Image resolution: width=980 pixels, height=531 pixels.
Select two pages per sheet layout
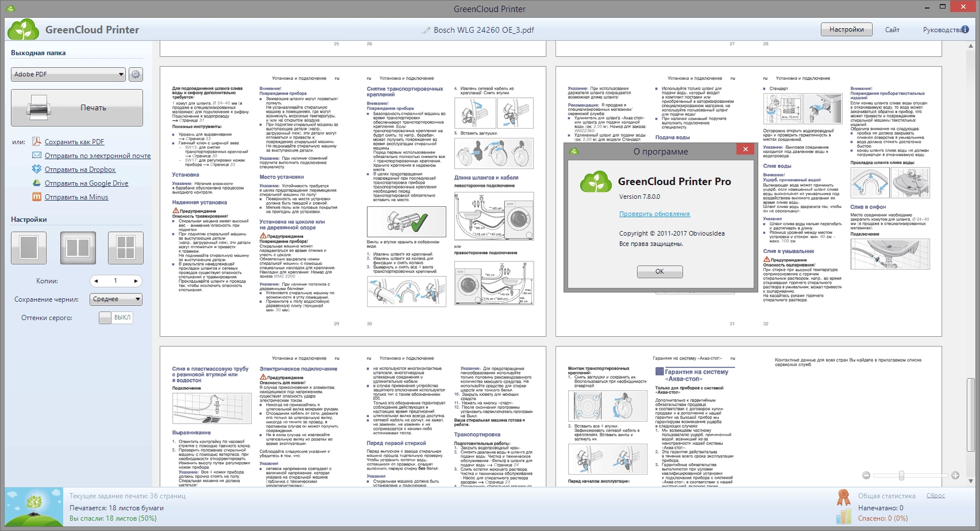[x=78, y=248]
